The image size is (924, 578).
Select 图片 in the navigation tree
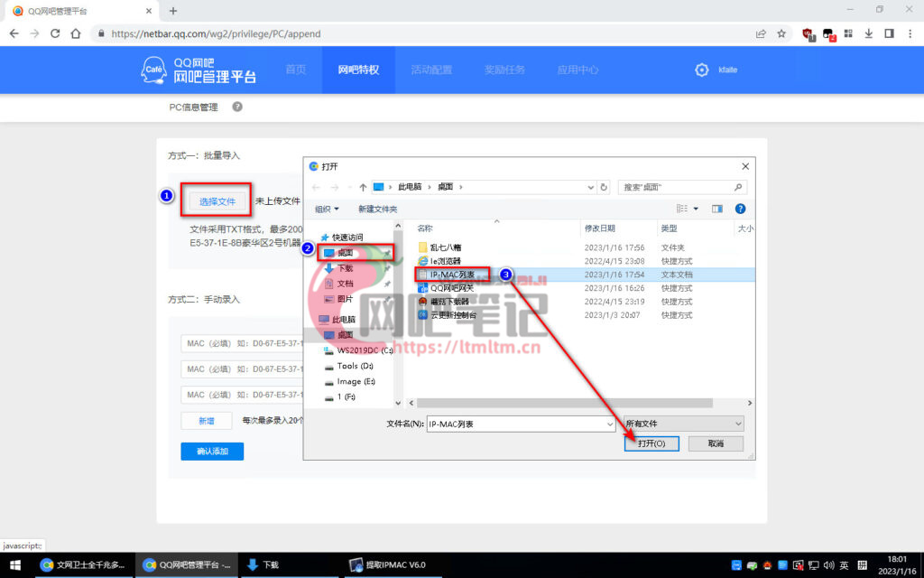click(345, 299)
